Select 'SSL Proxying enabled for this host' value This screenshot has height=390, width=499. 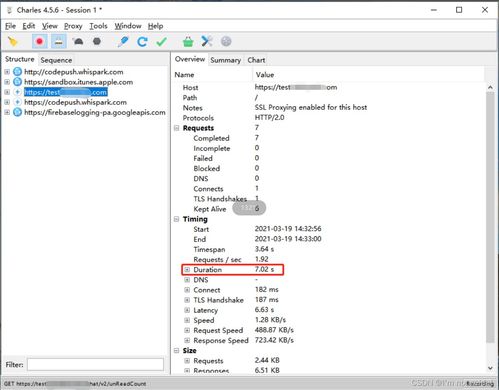click(x=311, y=107)
